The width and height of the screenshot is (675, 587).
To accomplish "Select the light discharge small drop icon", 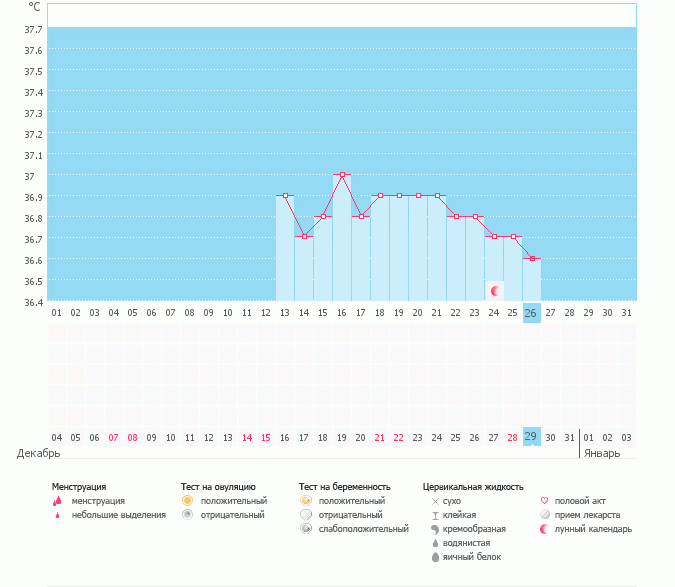I will pyautogui.click(x=57, y=515).
